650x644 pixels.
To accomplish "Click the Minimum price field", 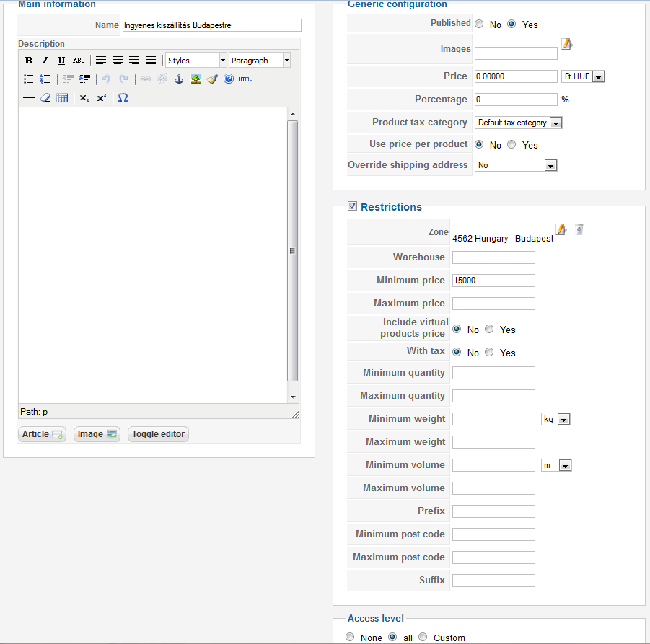I will 493,281.
